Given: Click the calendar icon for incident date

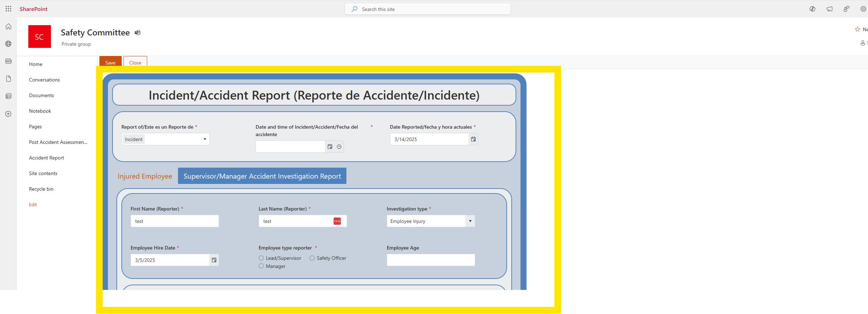Looking at the screenshot, I should 330,147.
